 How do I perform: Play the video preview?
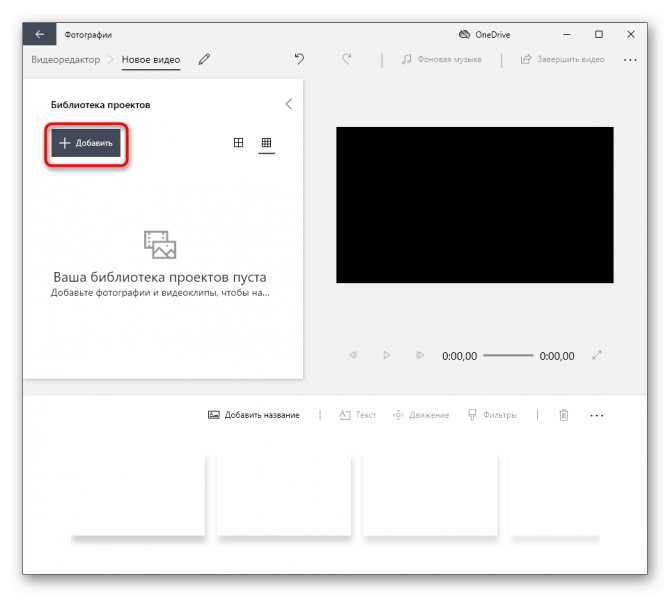coord(386,355)
